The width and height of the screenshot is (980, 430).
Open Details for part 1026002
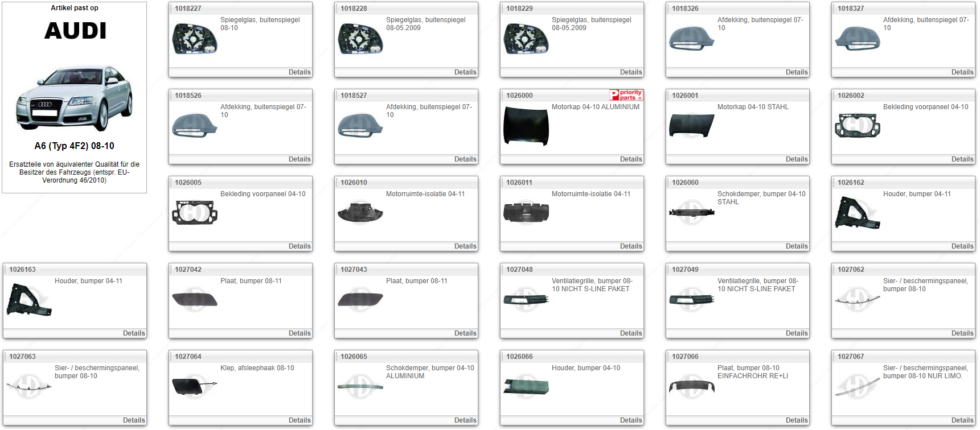(x=962, y=159)
